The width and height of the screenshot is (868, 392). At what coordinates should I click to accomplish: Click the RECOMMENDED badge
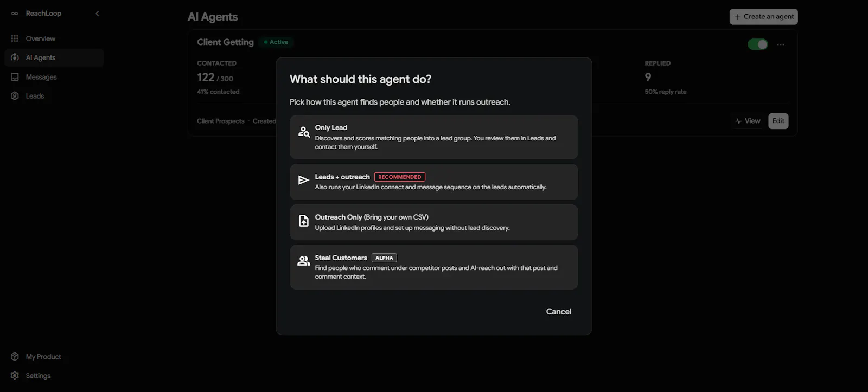point(400,177)
